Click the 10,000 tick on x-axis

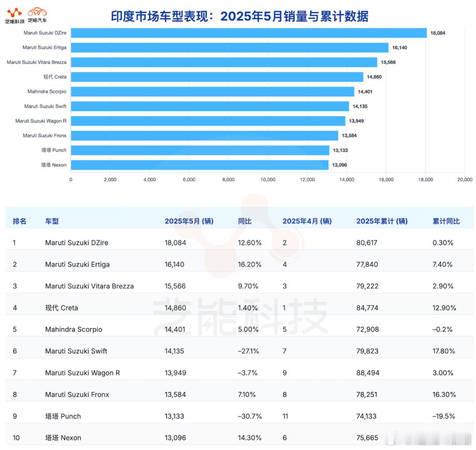[x=268, y=180]
